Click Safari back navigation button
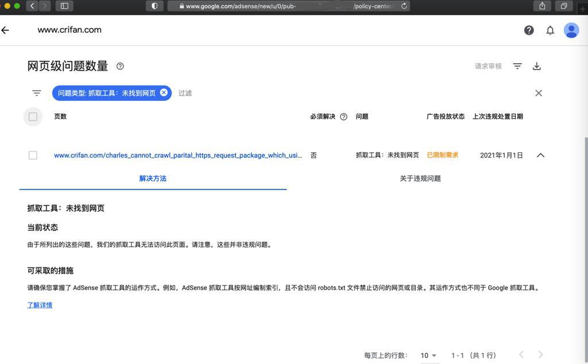This screenshot has height=364, width=588. (x=32, y=6)
